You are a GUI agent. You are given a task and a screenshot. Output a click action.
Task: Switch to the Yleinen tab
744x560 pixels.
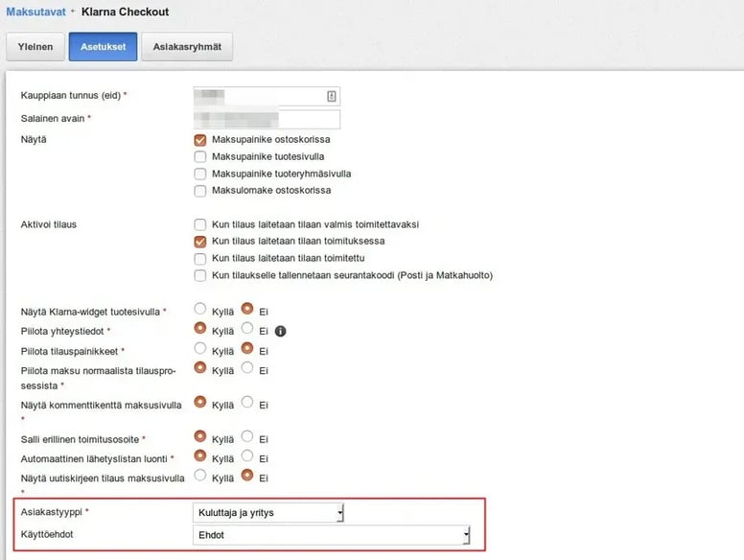tap(35, 47)
